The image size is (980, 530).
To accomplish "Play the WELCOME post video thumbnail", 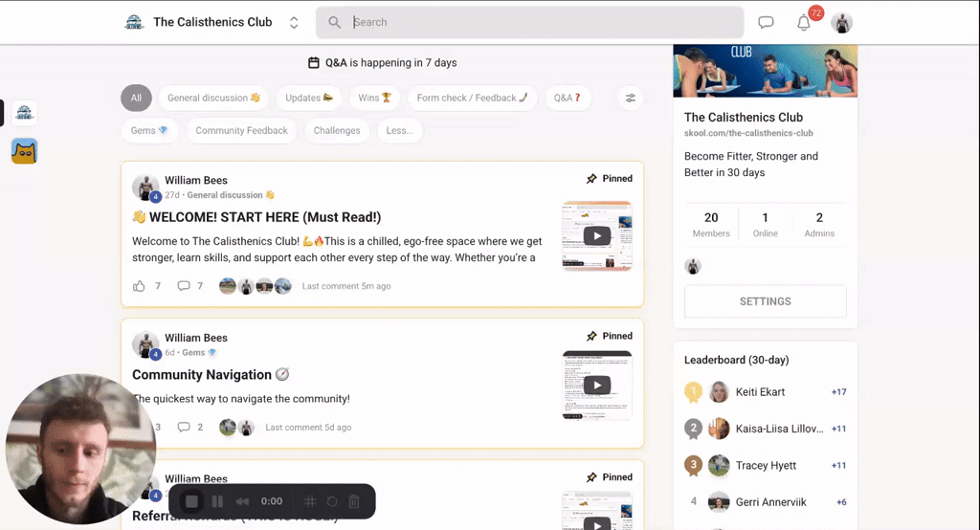I will pyautogui.click(x=597, y=235).
